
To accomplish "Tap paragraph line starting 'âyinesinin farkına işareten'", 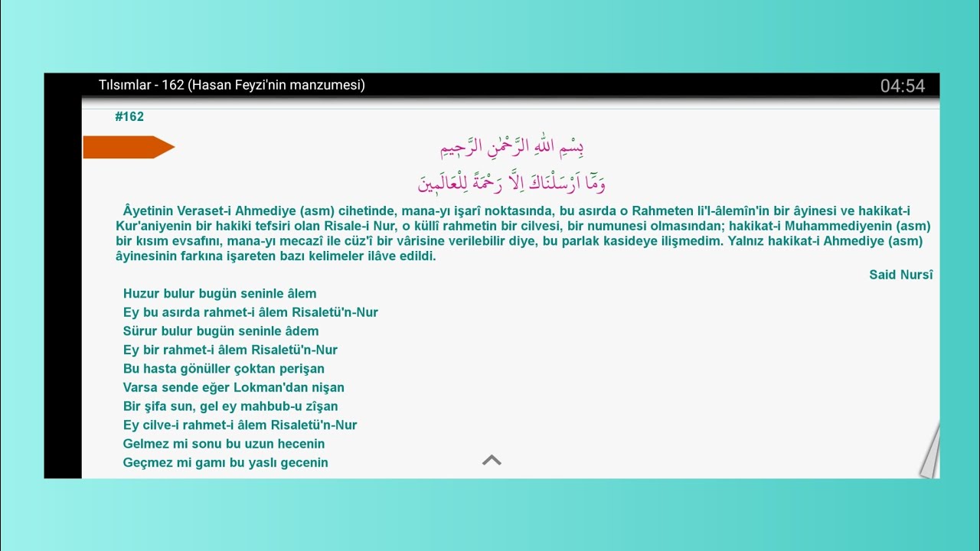I will [276, 256].
